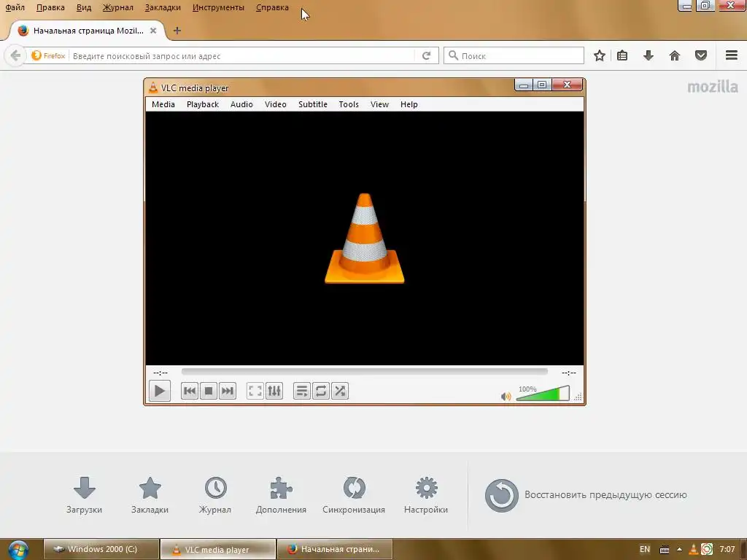
Task: Open VLC Tools menu
Action: (x=349, y=104)
